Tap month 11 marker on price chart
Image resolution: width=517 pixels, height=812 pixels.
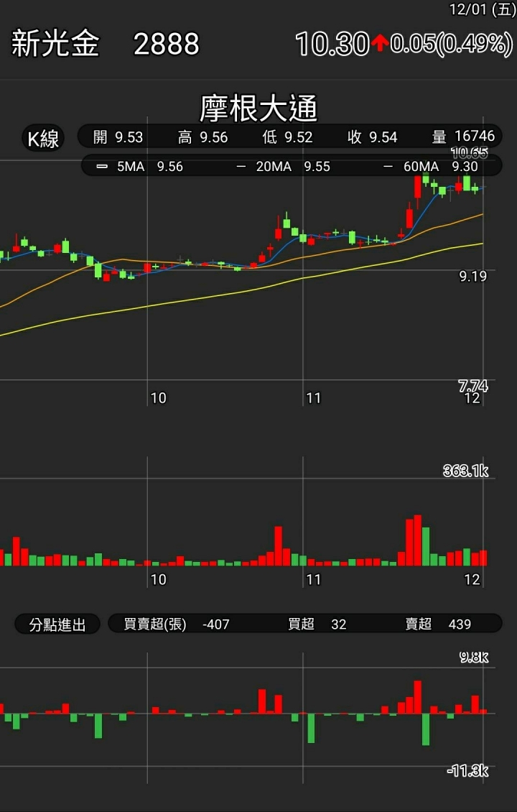(314, 397)
